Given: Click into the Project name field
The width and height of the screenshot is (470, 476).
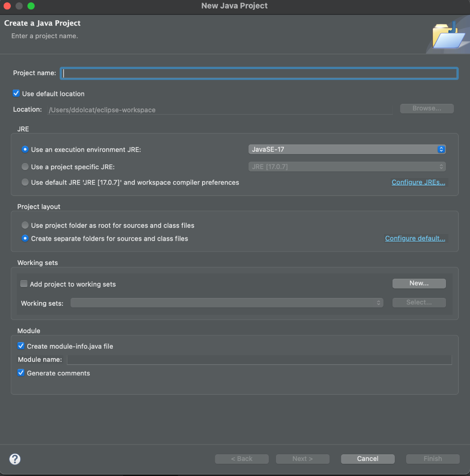Looking at the screenshot, I should coord(259,73).
